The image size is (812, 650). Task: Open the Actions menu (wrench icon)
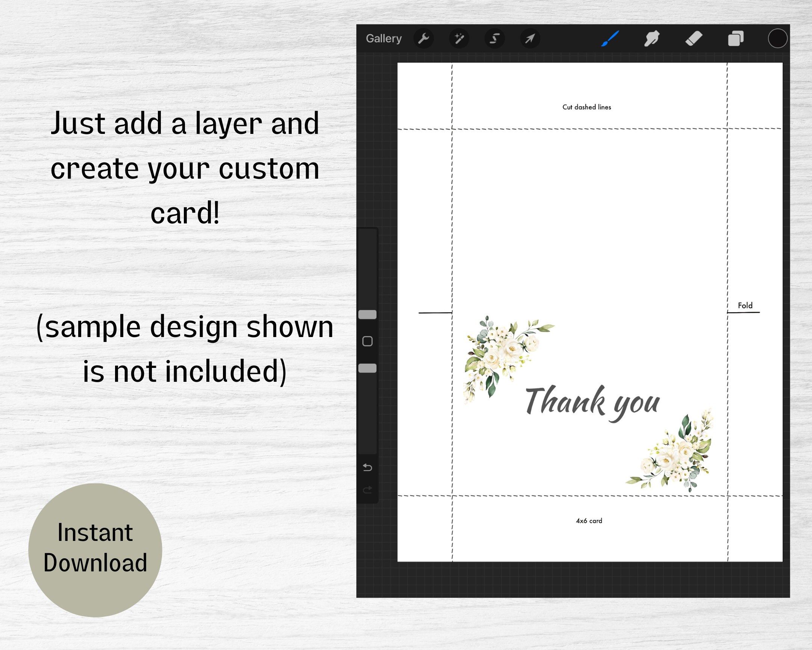424,39
